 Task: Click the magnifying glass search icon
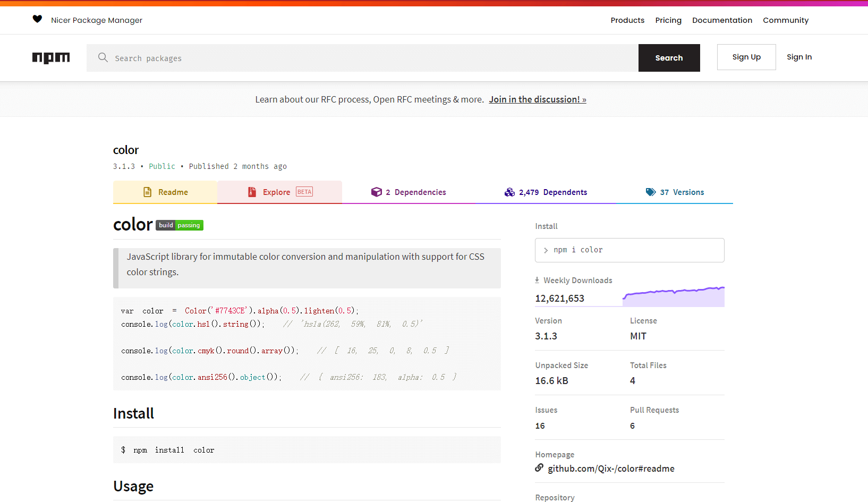pyautogui.click(x=103, y=57)
